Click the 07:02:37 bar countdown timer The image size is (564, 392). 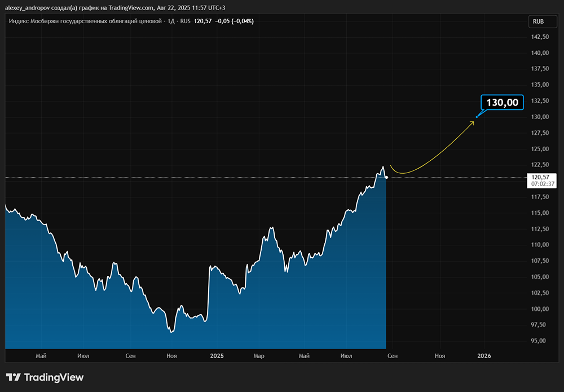pos(540,184)
